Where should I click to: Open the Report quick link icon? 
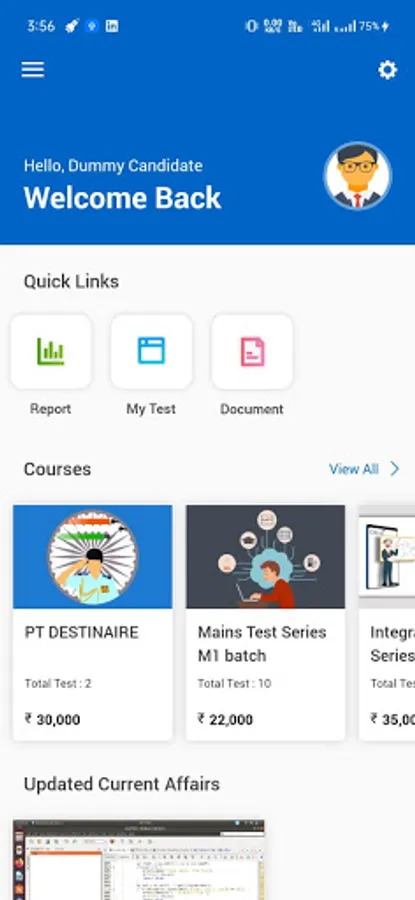pos(51,351)
